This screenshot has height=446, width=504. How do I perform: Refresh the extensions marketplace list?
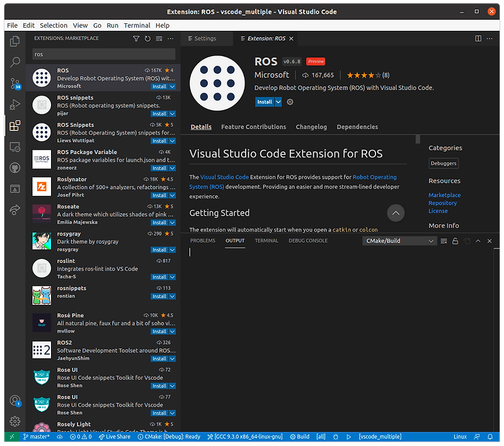147,38
